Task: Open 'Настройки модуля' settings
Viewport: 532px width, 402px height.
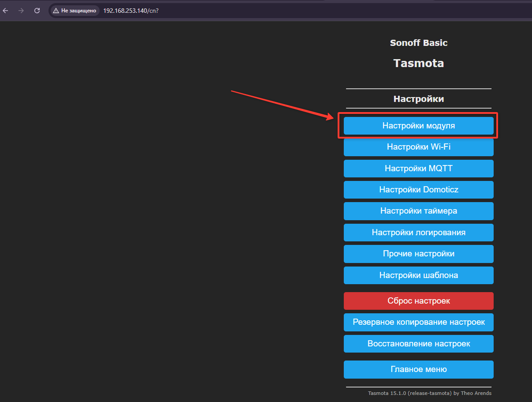Action: pos(419,126)
